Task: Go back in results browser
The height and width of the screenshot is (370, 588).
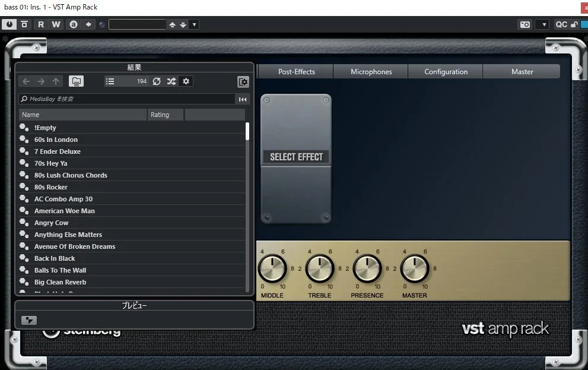Action: (26, 81)
